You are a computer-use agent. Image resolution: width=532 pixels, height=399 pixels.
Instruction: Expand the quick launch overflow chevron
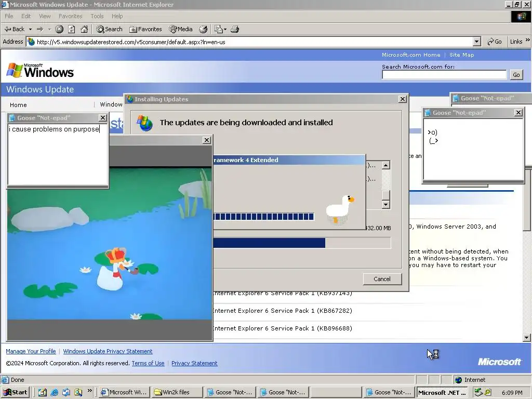click(x=89, y=391)
